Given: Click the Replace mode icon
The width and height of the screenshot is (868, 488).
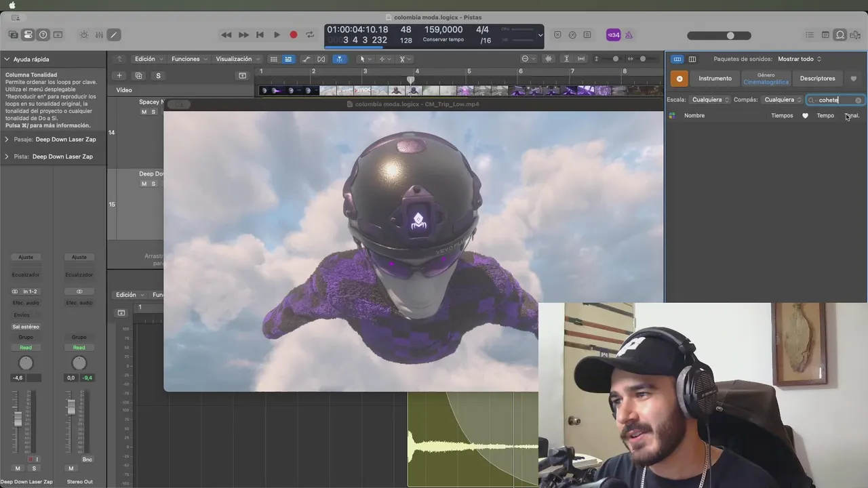Looking at the screenshot, I should [557, 35].
